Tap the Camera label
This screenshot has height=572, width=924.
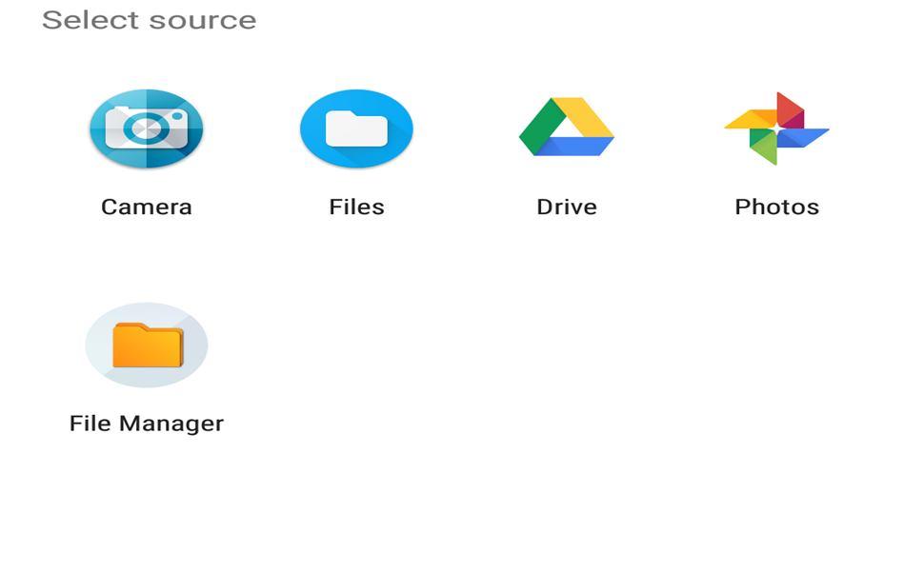(146, 207)
